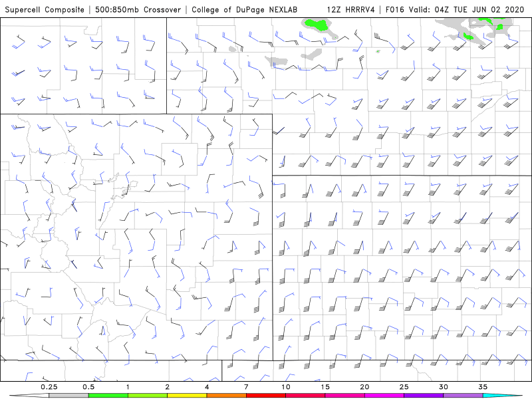
Task: Click the '2' legend value
Action: (x=168, y=387)
